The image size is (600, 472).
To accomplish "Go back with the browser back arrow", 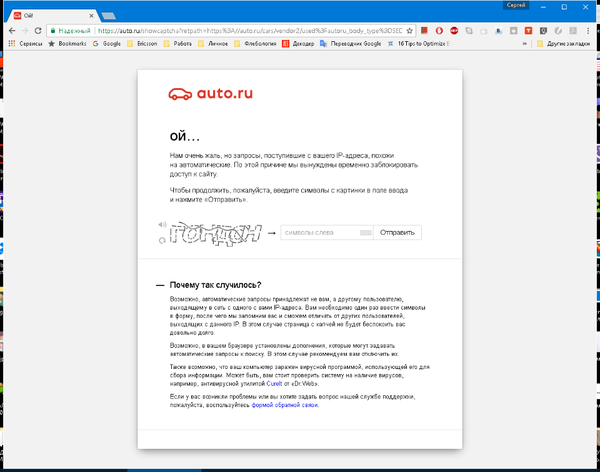I will point(12,31).
